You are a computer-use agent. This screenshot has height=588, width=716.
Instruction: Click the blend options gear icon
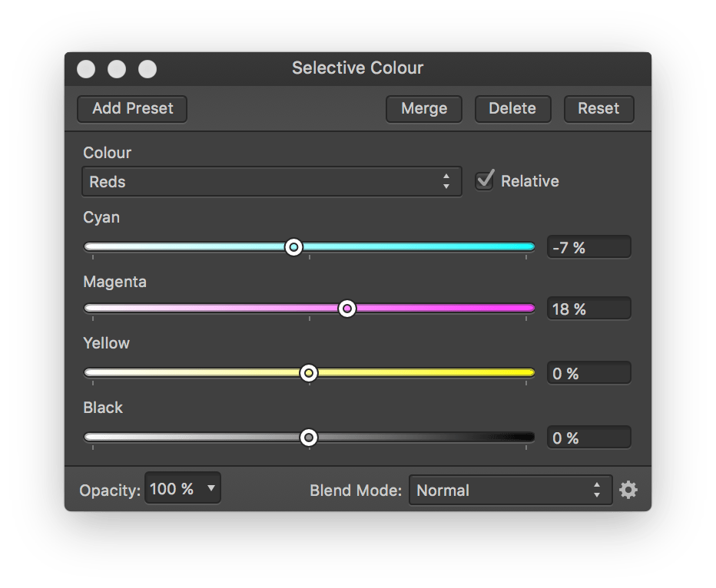pos(628,490)
